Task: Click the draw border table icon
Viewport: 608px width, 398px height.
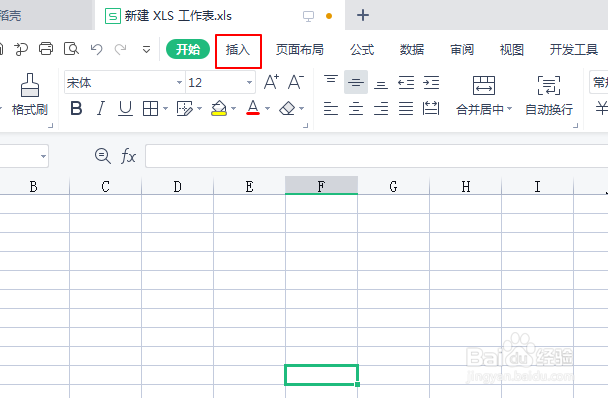Action: [x=185, y=109]
